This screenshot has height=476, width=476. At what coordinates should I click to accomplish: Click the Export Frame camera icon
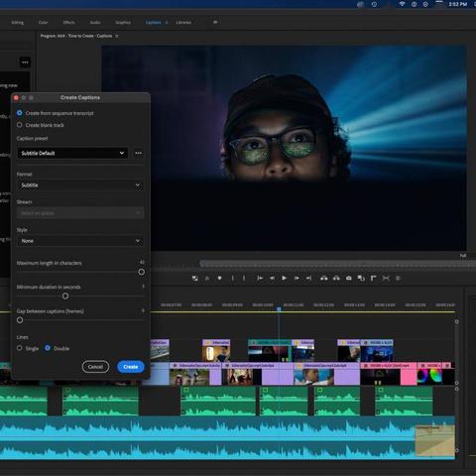click(x=349, y=278)
